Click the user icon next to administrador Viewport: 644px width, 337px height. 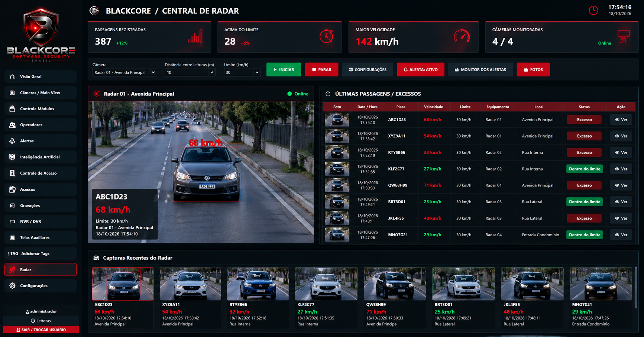tap(27, 312)
